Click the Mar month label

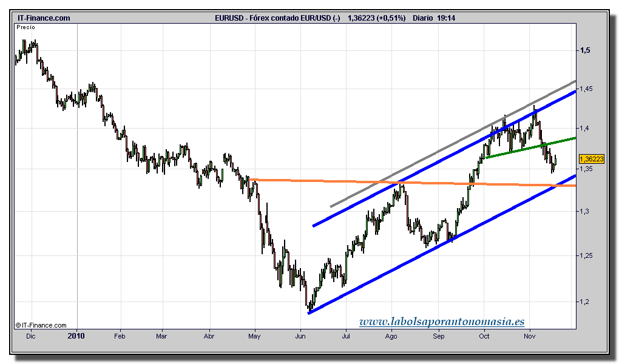point(161,336)
